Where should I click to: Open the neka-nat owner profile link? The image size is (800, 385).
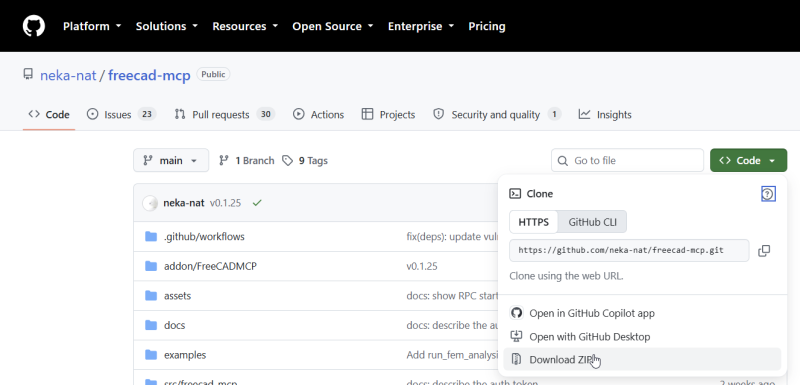68,75
